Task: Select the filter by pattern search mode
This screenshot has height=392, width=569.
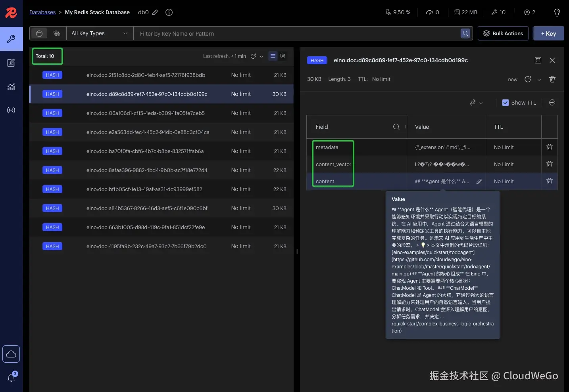Action: (39, 33)
